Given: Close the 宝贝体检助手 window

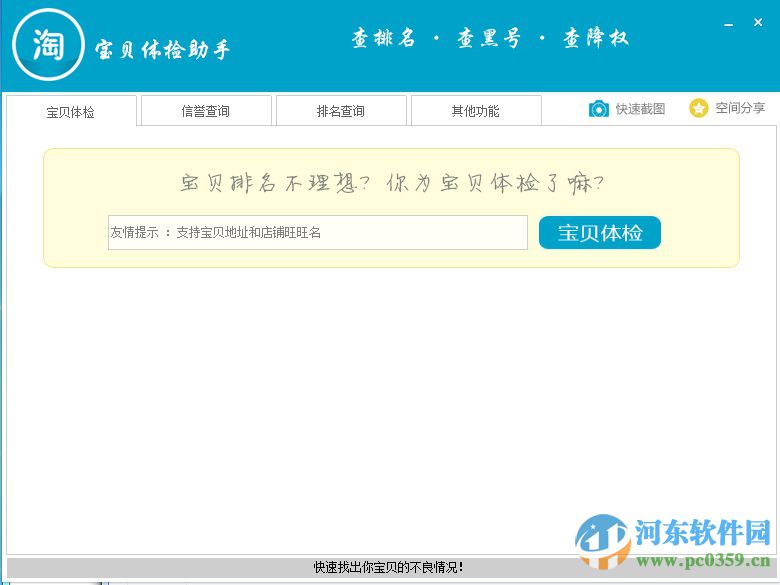Looking at the screenshot, I should point(758,22).
